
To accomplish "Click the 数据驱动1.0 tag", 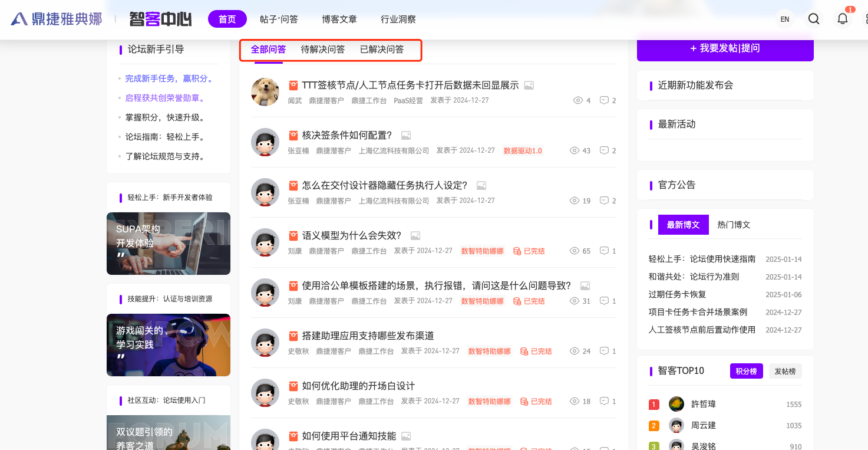I will pyautogui.click(x=523, y=150).
